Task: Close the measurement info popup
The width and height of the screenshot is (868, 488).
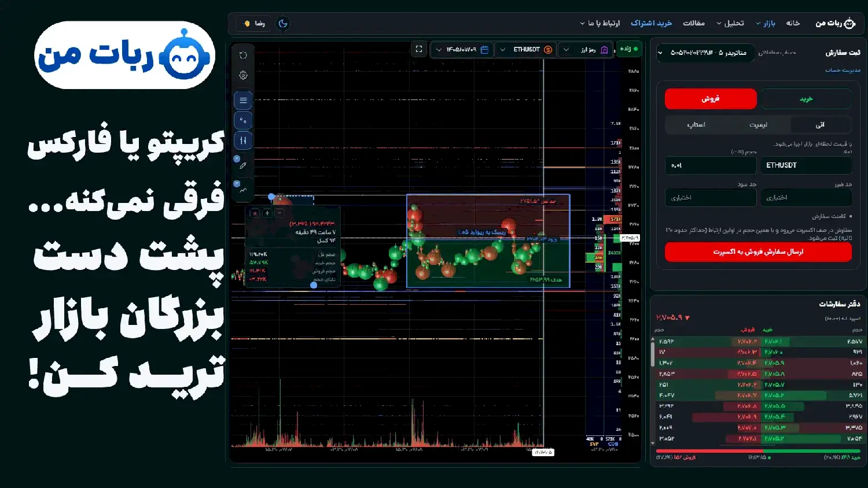Action: pos(254,213)
